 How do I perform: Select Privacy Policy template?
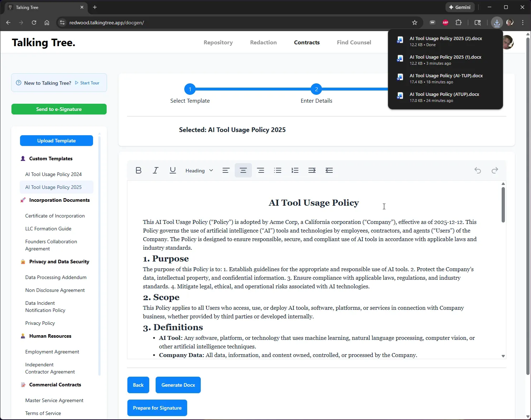point(40,323)
